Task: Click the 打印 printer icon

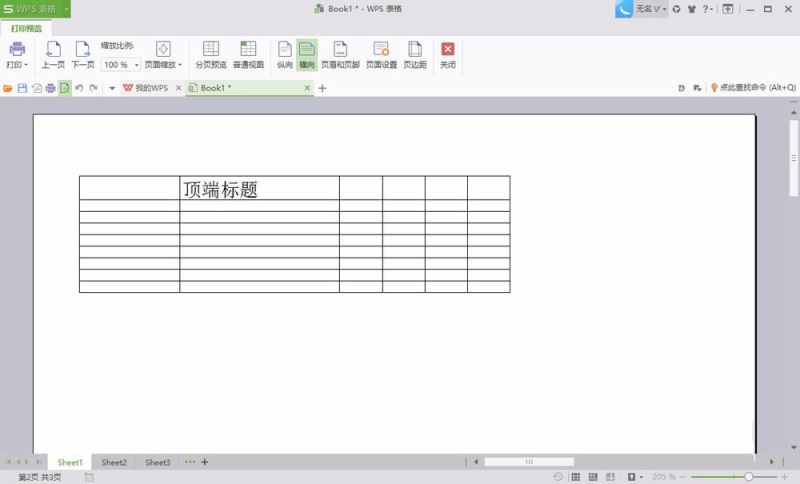Action: coord(17,49)
